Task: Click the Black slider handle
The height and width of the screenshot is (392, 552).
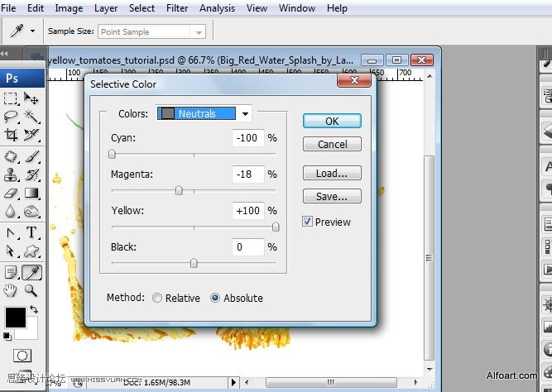Action: [x=194, y=263]
